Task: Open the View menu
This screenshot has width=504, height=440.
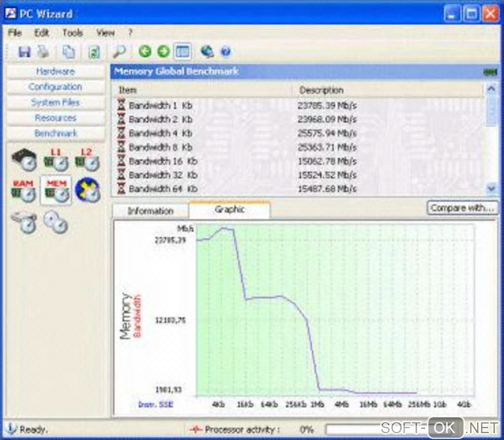Action: point(105,33)
